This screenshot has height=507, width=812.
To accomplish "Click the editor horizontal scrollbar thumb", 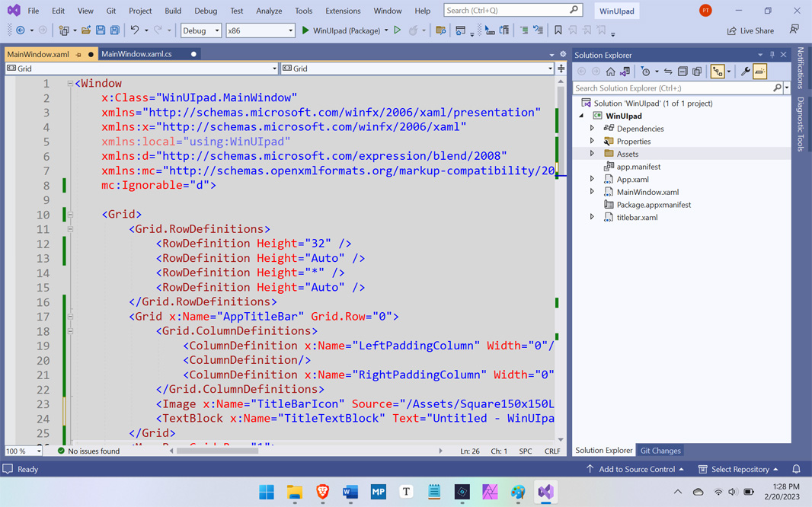I will [x=217, y=451].
